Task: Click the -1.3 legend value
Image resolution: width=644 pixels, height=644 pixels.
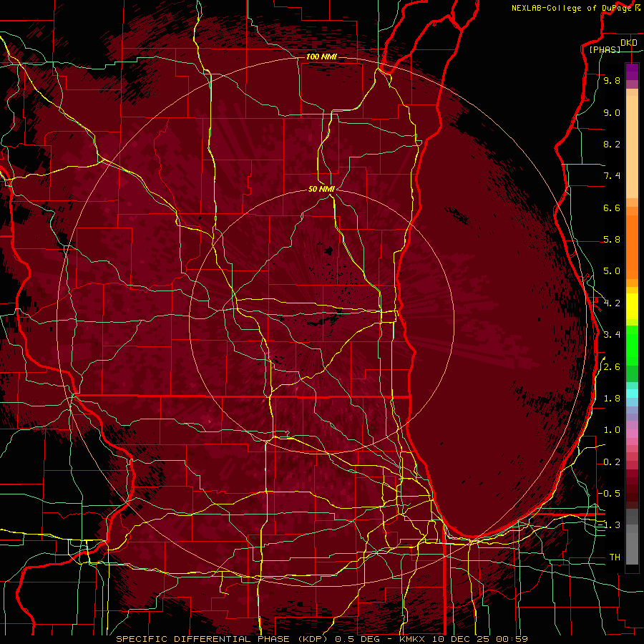Action: pos(609,526)
